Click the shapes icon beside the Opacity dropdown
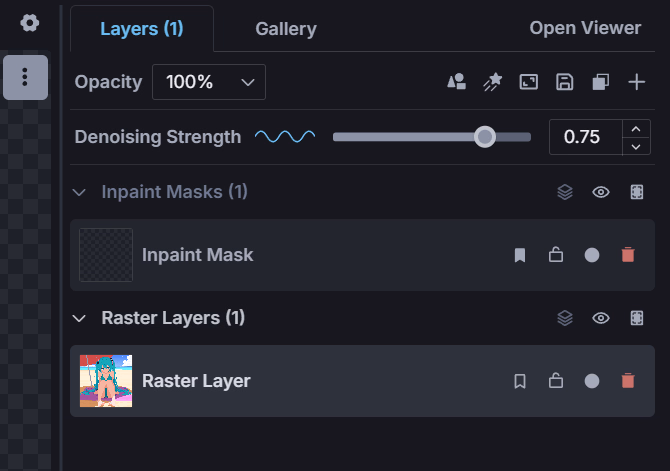This screenshot has width=670, height=471. point(456,82)
